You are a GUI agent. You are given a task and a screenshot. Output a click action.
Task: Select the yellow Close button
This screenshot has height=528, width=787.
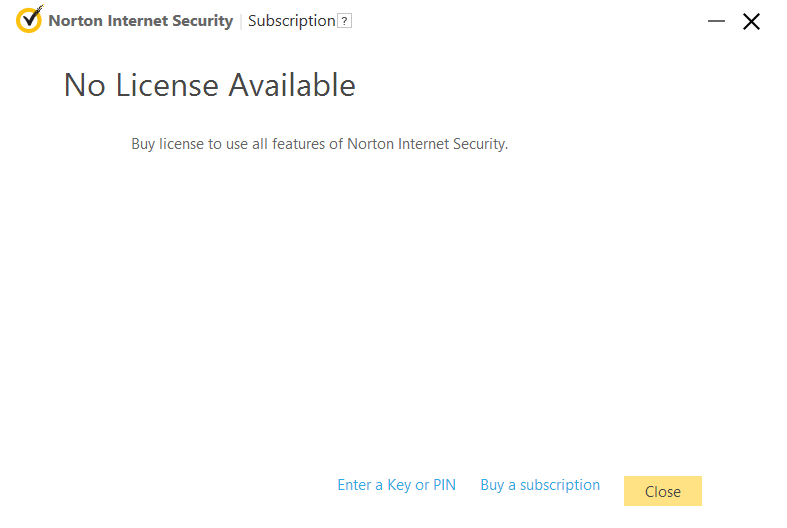663,491
